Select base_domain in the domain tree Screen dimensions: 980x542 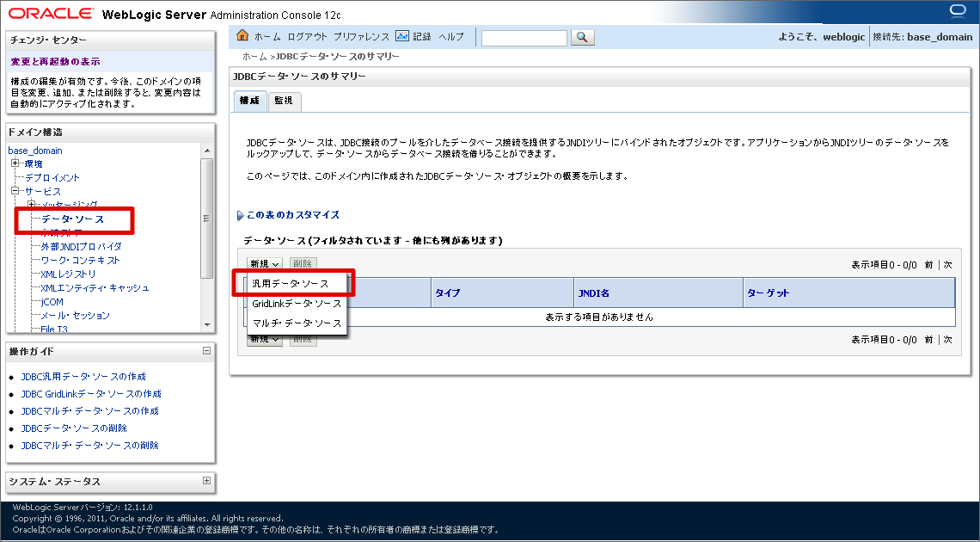click(x=35, y=151)
